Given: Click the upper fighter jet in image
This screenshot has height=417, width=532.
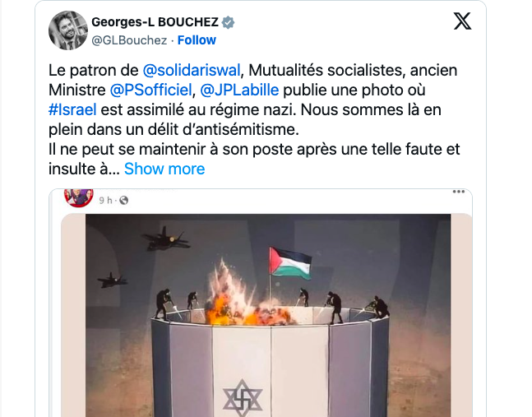Looking at the screenshot, I should point(165,239).
